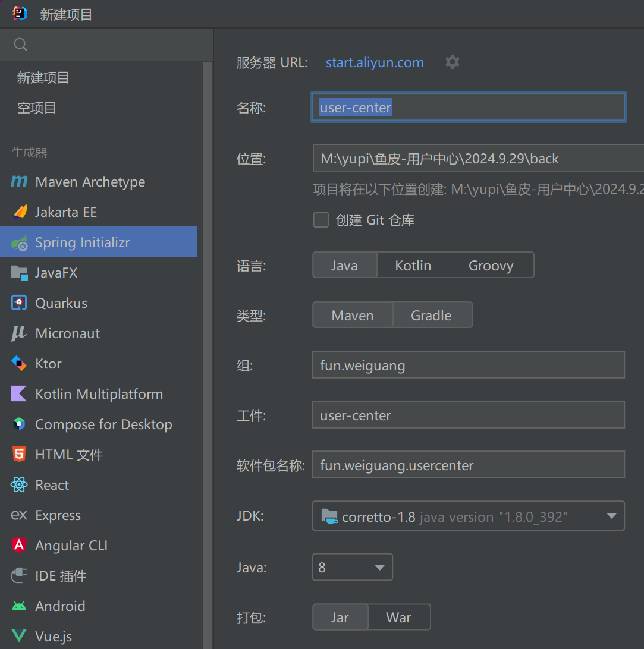Click the JDK folder icon in dropdown
The image size is (644, 649).
[x=329, y=516]
